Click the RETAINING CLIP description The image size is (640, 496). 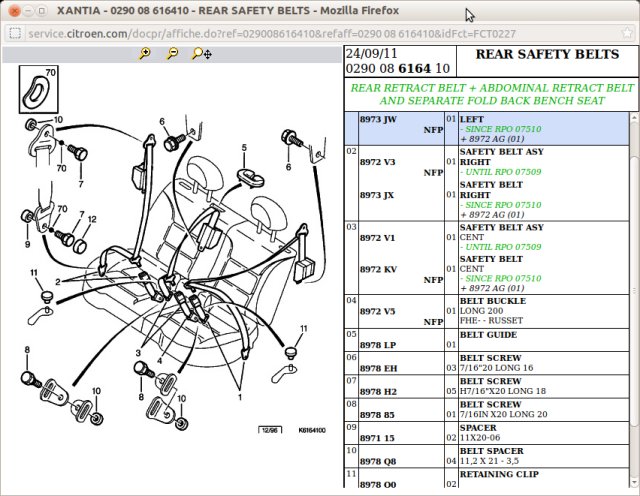point(499,474)
